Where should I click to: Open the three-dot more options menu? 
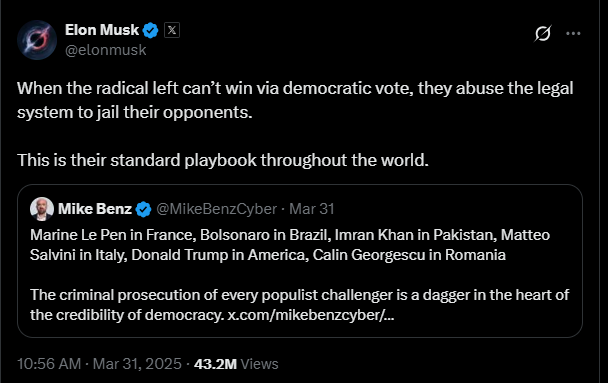(573, 33)
